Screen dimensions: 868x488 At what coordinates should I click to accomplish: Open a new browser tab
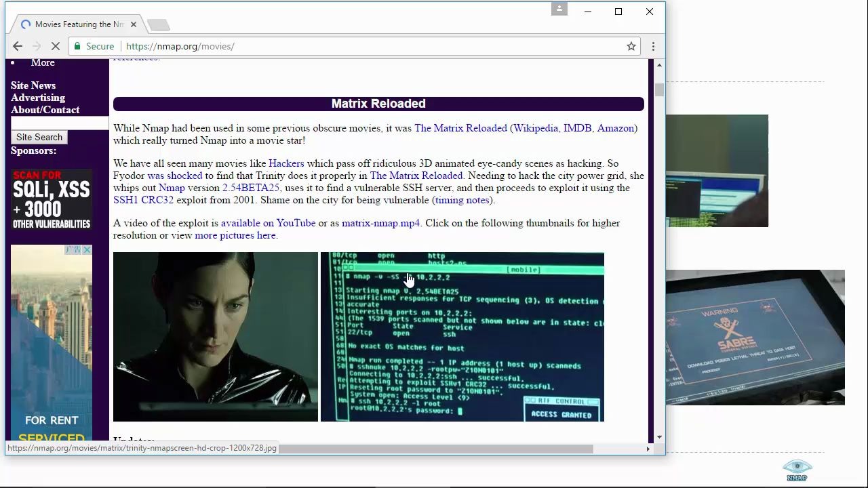[x=159, y=24]
